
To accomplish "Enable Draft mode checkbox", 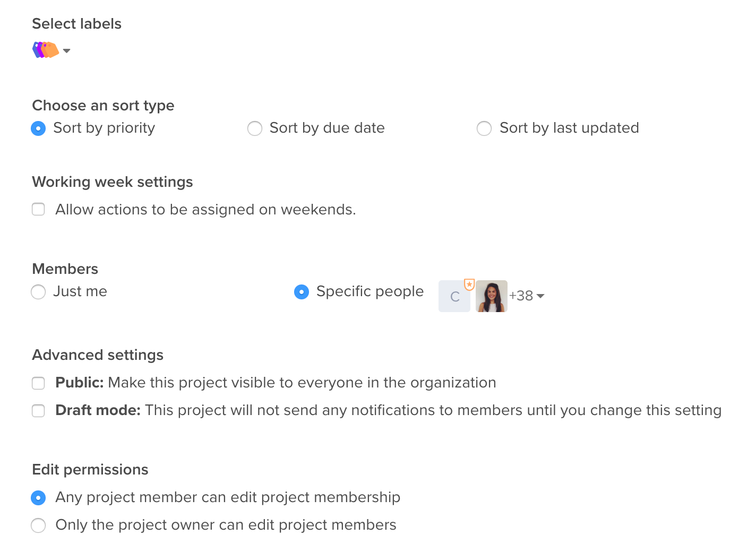I will 38,411.
